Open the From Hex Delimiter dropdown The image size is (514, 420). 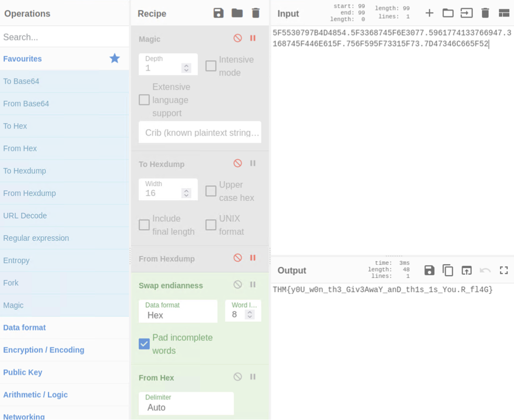(186, 403)
